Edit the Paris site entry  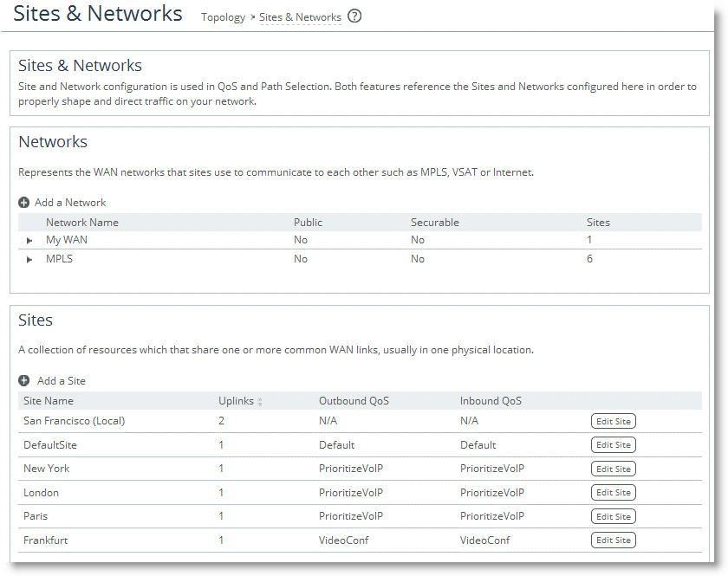613,516
